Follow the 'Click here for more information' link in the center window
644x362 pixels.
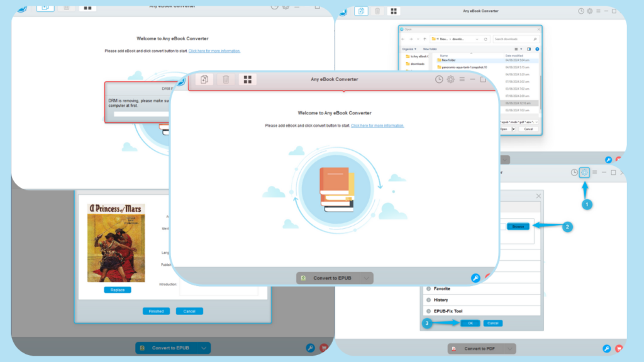pyautogui.click(x=377, y=126)
